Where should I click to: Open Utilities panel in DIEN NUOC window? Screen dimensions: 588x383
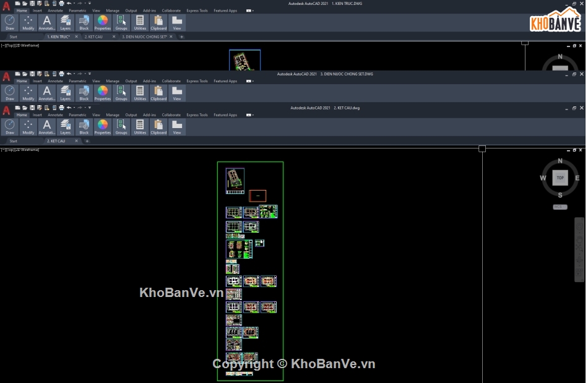140,93
